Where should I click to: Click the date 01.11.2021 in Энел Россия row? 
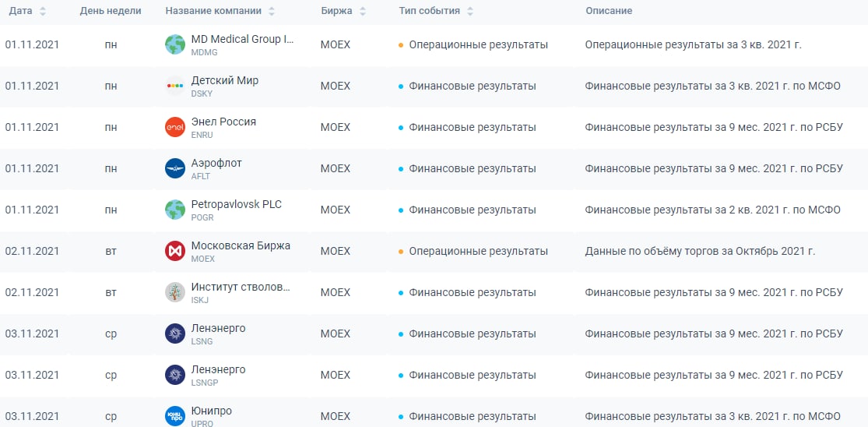coord(32,127)
